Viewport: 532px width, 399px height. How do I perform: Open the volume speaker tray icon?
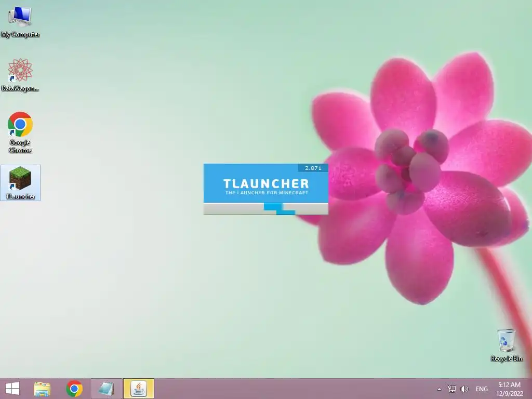(x=464, y=389)
